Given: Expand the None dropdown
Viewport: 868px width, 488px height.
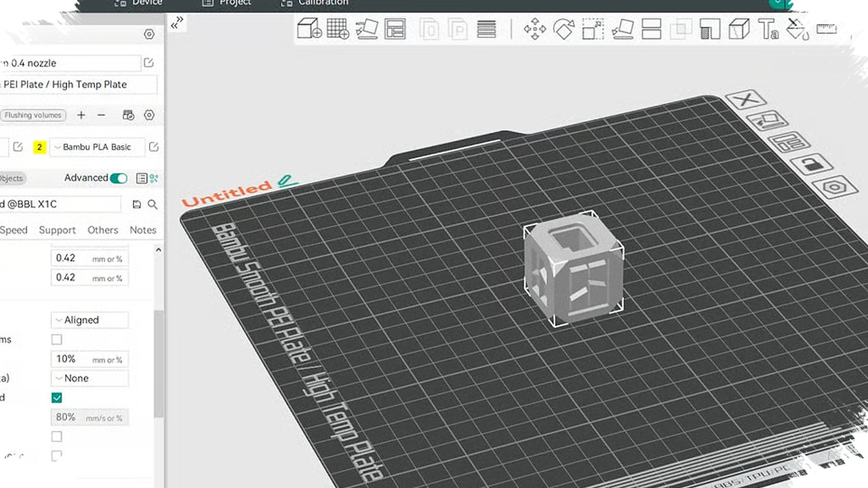Looking at the screenshot, I should pyautogui.click(x=90, y=378).
